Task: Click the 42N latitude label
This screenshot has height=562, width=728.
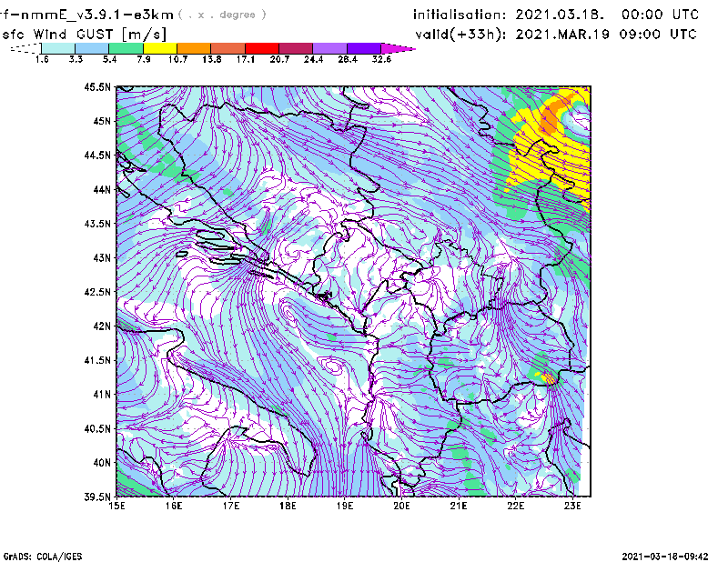Action: pyautogui.click(x=102, y=326)
